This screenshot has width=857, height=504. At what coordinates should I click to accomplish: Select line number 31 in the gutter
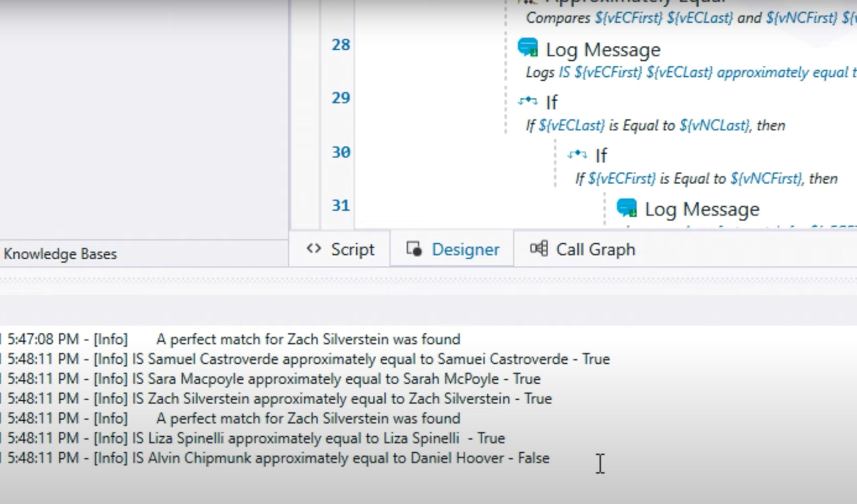point(341,206)
